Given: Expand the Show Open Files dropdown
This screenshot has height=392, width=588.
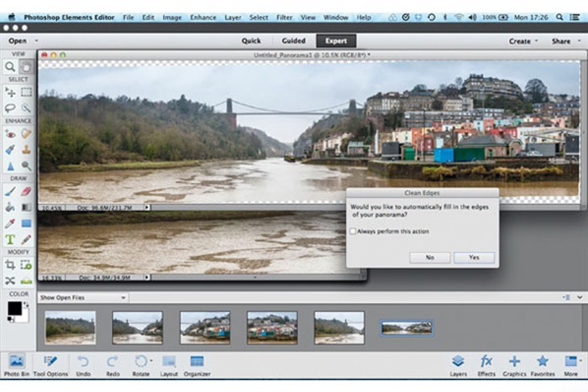Looking at the screenshot, I should (x=123, y=297).
